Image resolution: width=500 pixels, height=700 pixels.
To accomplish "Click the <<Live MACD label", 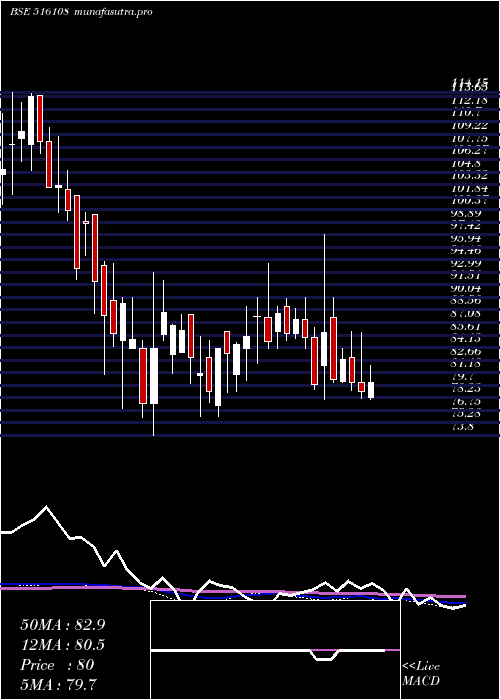I will (421, 674).
